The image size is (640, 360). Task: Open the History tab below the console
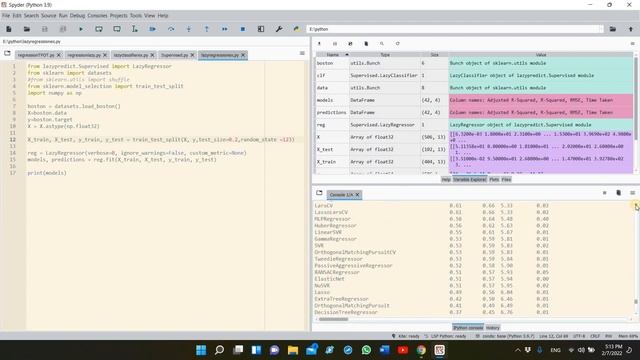coord(493,328)
